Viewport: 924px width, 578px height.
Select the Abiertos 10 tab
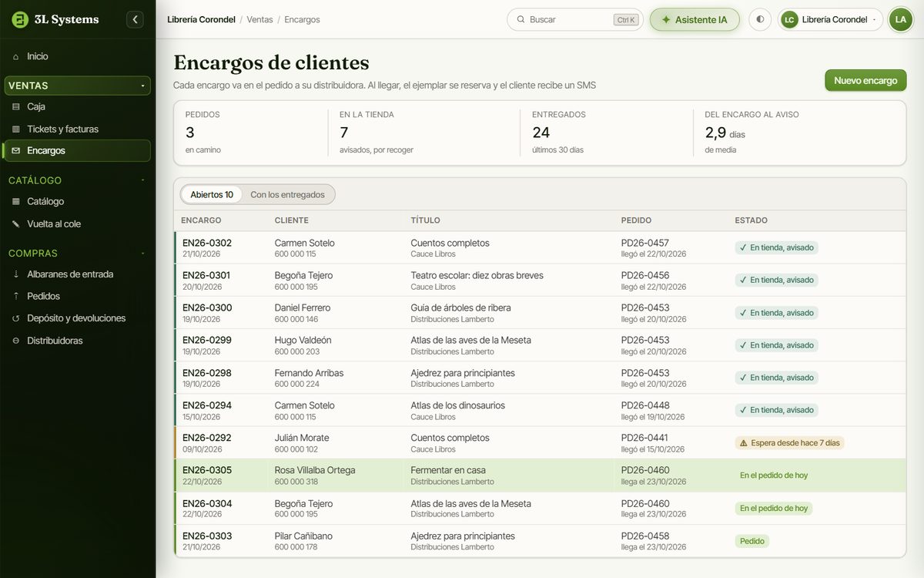212,194
